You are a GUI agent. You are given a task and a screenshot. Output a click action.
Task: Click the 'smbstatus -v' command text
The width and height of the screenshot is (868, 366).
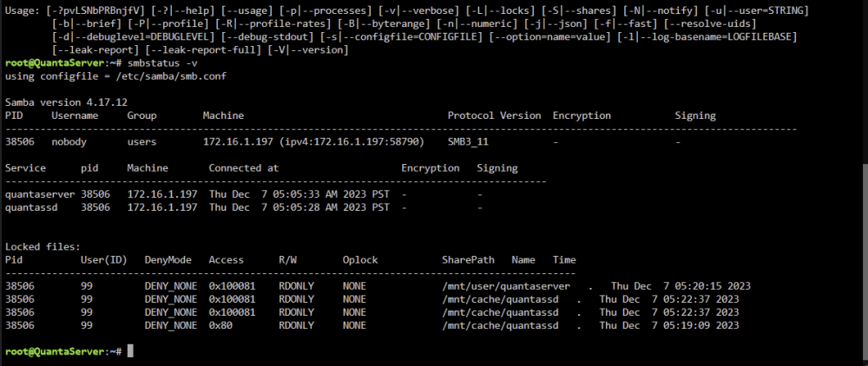click(x=161, y=63)
